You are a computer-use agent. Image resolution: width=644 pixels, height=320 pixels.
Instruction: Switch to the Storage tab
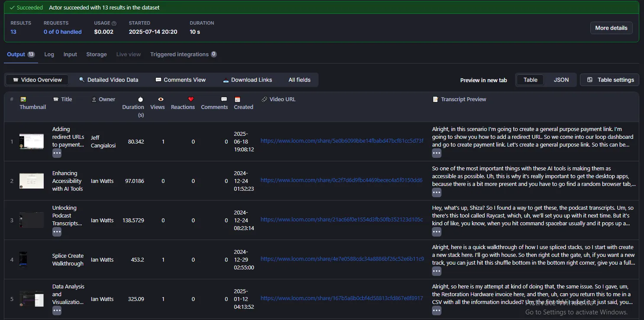coord(97,54)
